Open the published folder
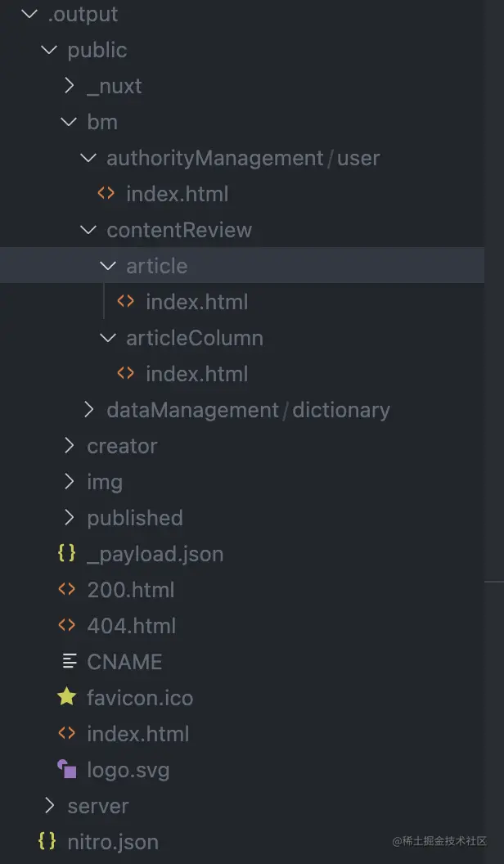The height and width of the screenshot is (864, 504). tap(135, 517)
